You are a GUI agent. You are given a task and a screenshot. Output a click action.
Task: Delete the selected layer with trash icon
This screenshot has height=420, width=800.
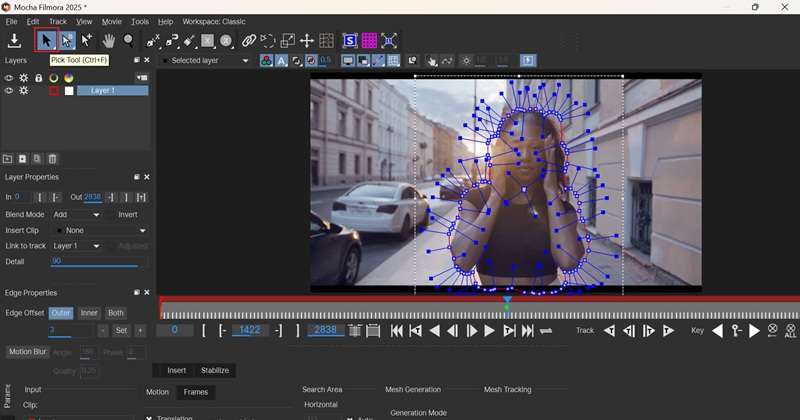click(52, 159)
